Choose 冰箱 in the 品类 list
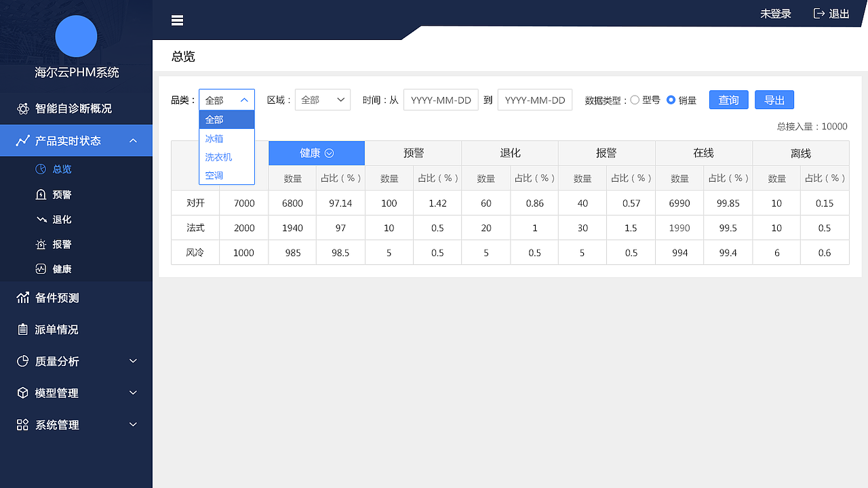868x488 pixels. point(226,138)
